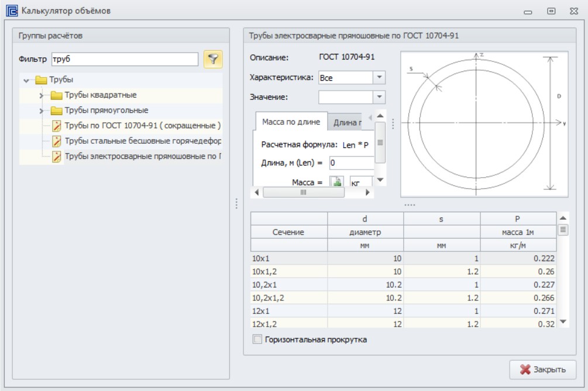
Task: Enable Горизонтальная прокрутка checkbox
Action: pyautogui.click(x=257, y=340)
